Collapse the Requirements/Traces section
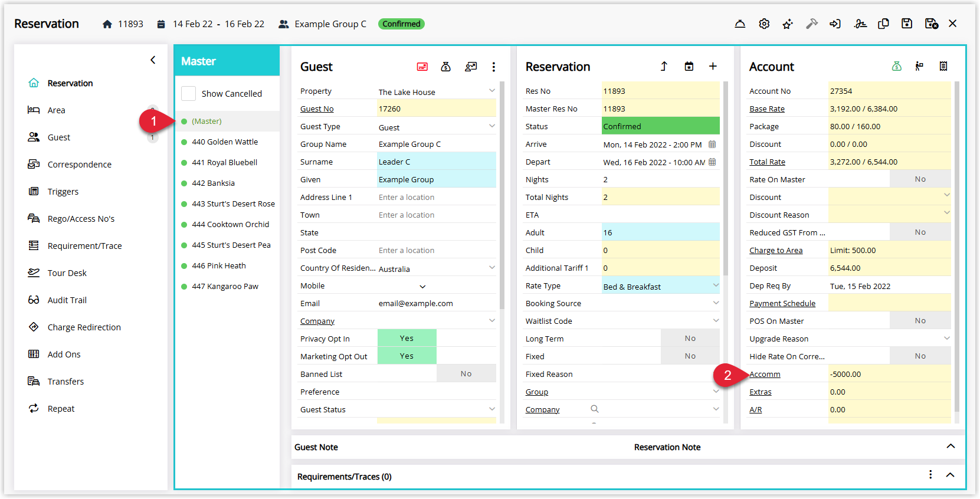 tap(950, 475)
